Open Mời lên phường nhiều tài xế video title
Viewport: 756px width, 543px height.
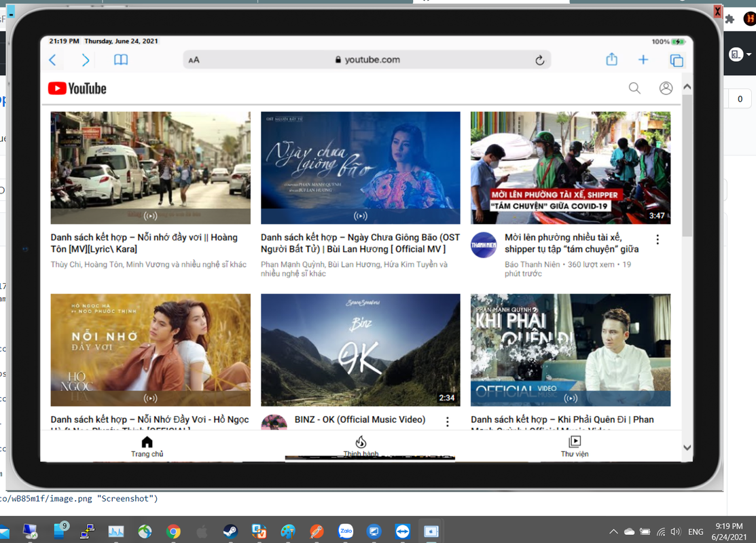pos(571,243)
